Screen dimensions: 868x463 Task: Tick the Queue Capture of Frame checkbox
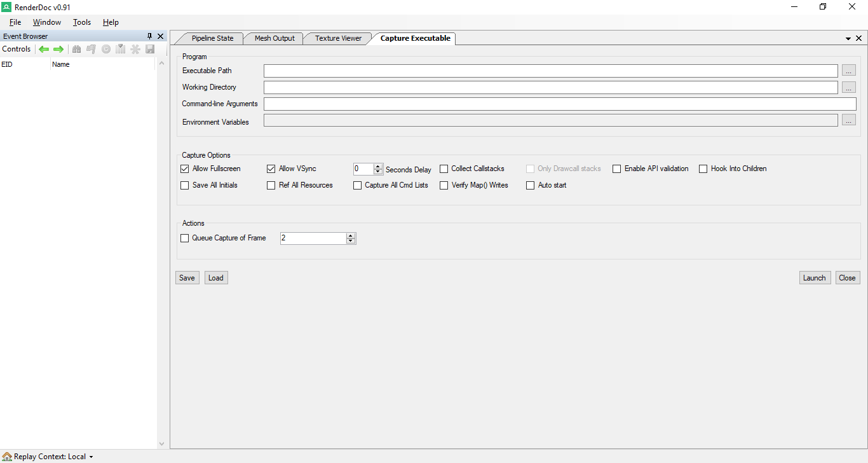[185, 238]
